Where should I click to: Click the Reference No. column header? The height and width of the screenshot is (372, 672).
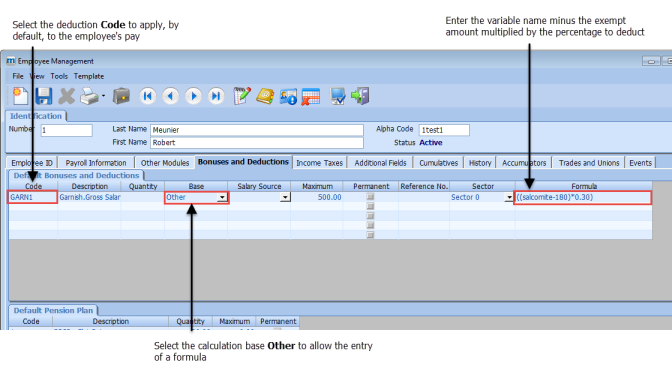click(x=424, y=186)
